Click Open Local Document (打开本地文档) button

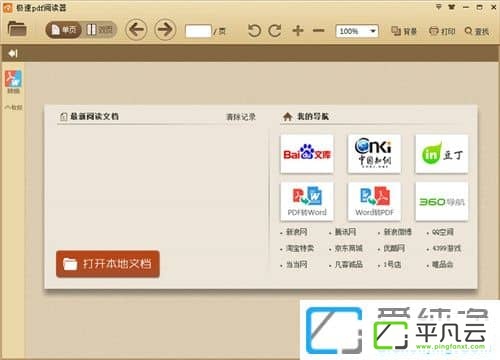(108, 264)
